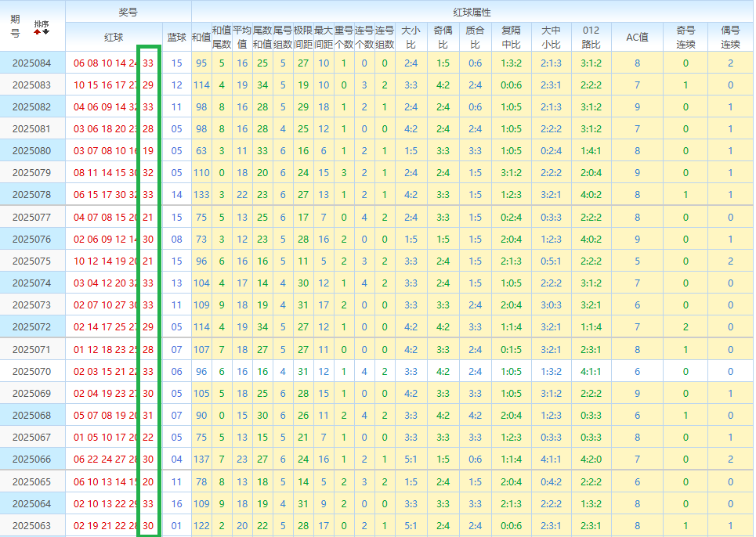The image size is (756, 537).
Task: Click the 尾号组数 column header
Action: coord(283,37)
